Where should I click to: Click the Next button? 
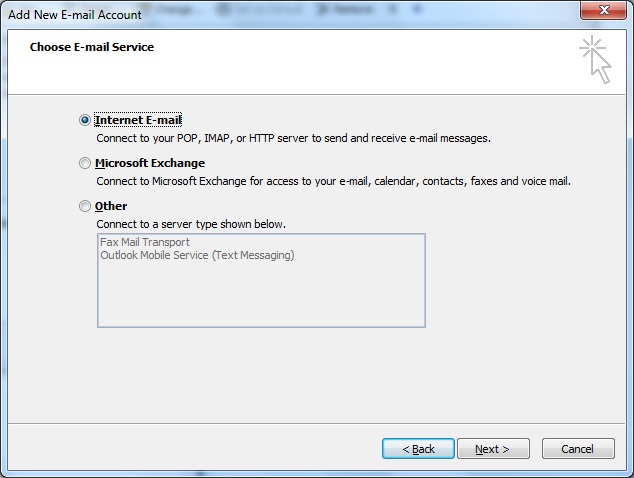pyautogui.click(x=493, y=449)
